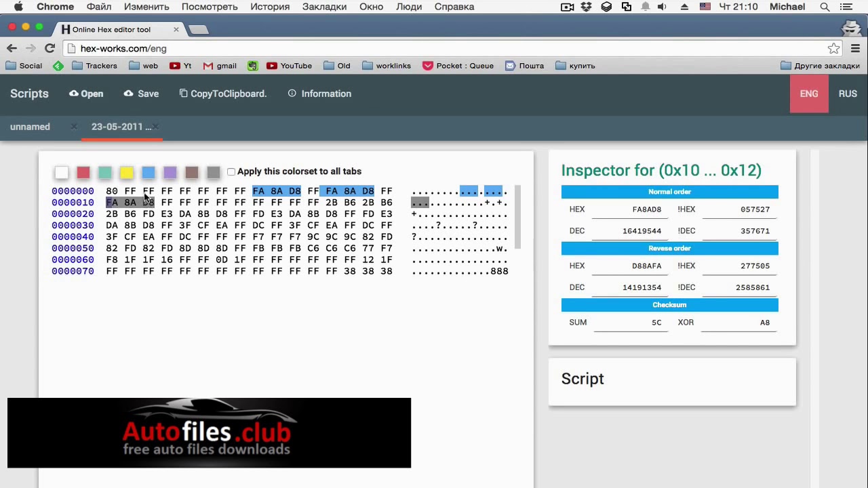Pick the red color swatch
The height and width of the screenshot is (488, 868).
point(83,173)
